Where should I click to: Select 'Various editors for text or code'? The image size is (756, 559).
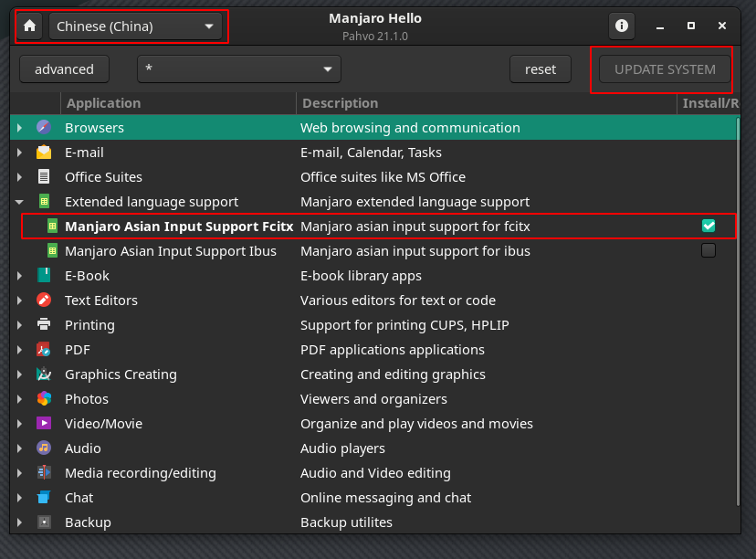pyautogui.click(x=398, y=300)
